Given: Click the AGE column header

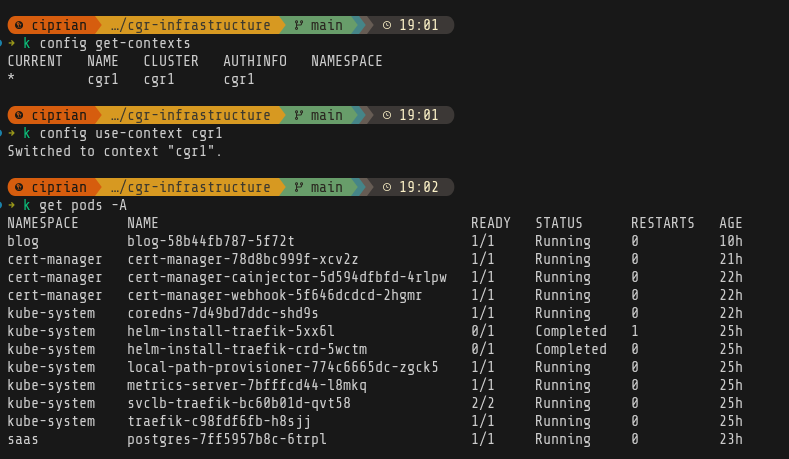Looking at the screenshot, I should [x=731, y=223].
